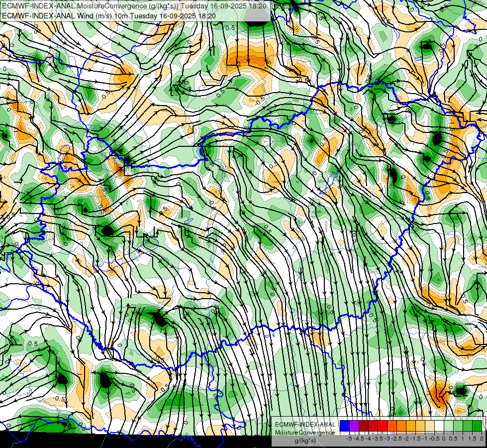Click the legend's MoistureConvergence label
487x448 pixels.
305,433
